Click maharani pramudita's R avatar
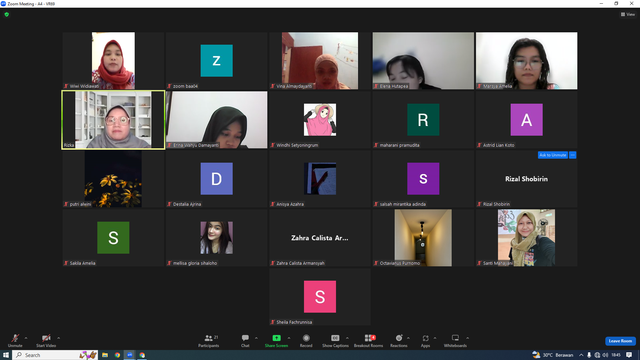The height and width of the screenshot is (360, 640). tap(423, 120)
